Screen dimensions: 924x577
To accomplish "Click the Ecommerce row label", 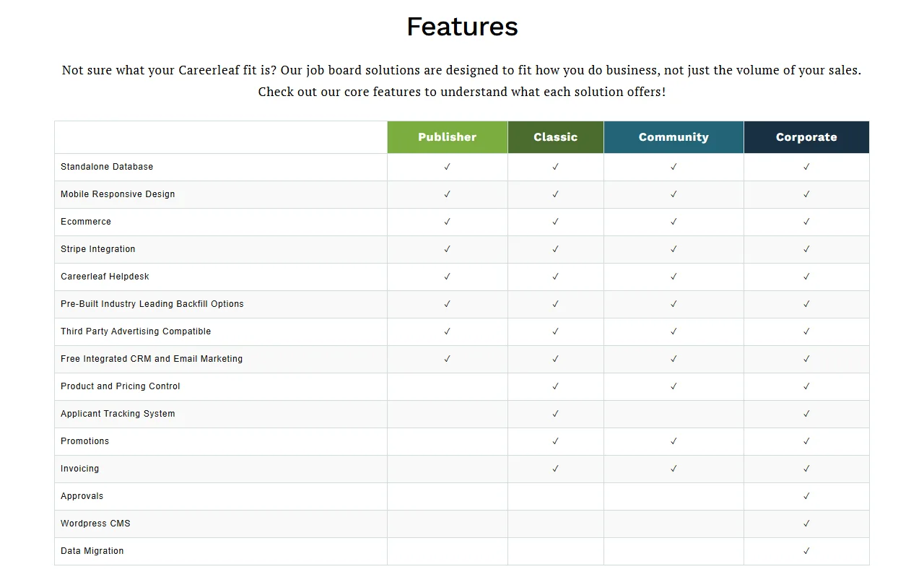I will pos(86,222).
